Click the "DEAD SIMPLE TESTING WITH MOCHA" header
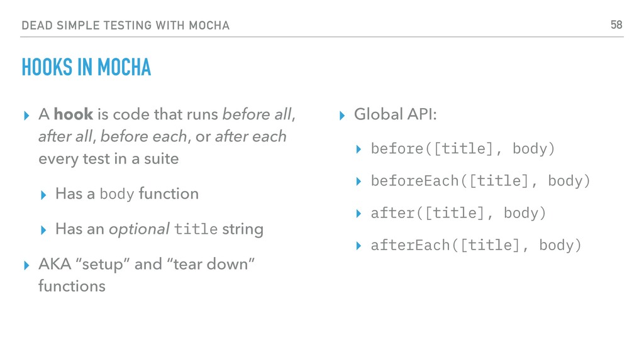The image size is (644, 362). click(x=125, y=25)
